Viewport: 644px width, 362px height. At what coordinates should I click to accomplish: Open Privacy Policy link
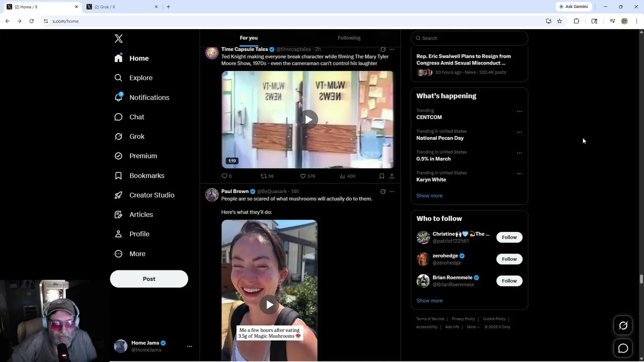pyautogui.click(x=463, y=319)
